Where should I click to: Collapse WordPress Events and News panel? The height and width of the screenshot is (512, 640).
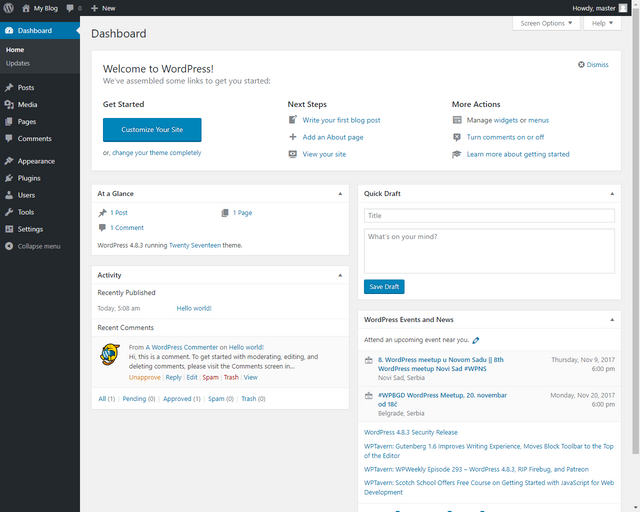pos(612,320)
